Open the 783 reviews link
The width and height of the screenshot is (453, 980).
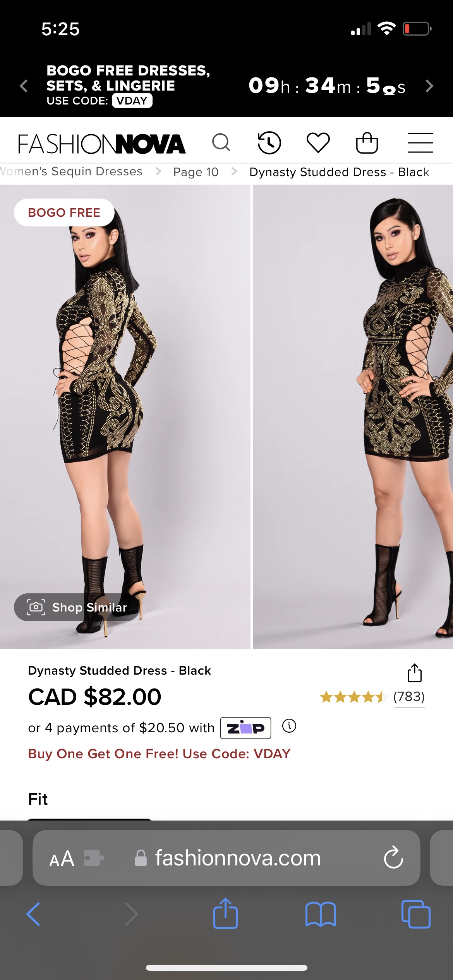tap(409, 697)
